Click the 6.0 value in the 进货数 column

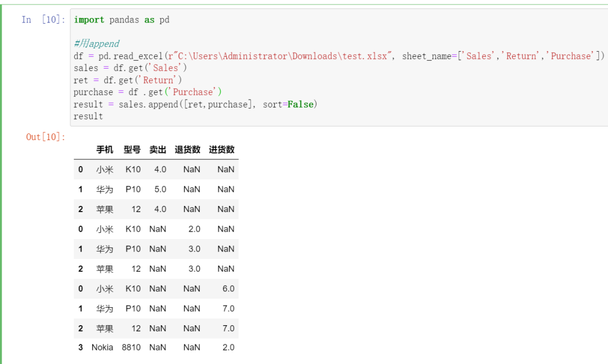(229, 289)
